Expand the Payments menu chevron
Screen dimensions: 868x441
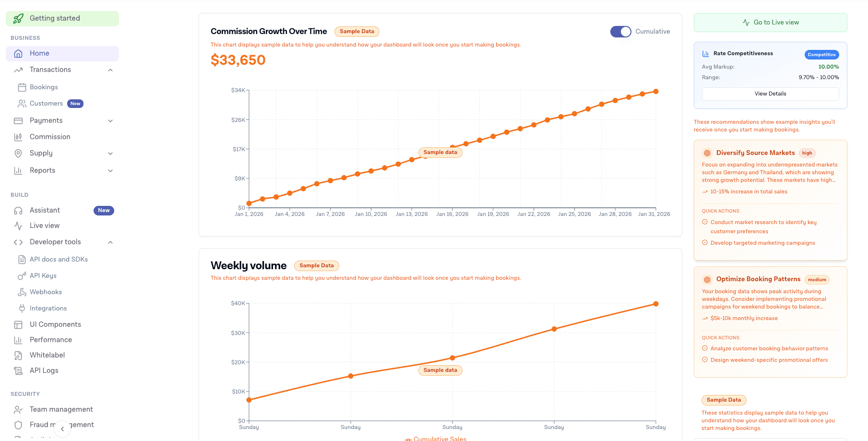click(110, 121)
